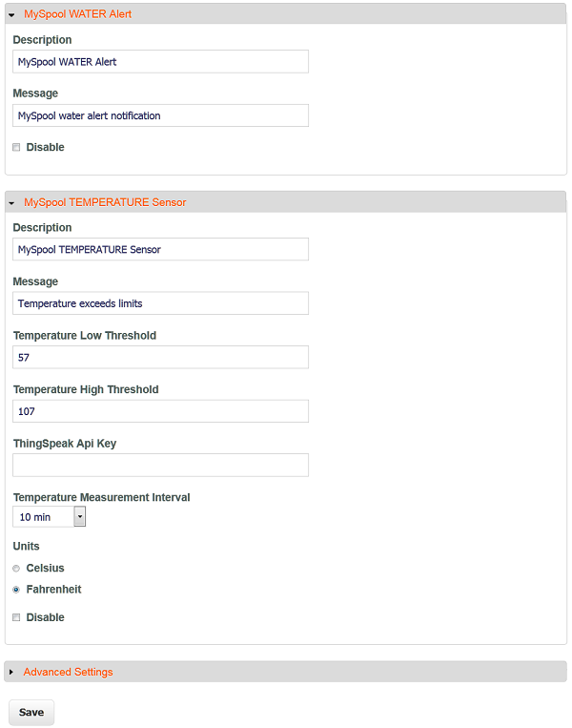Focus the TEMPERATURE Sensor Description field
The height and width of the screenshot is (728, 572).
pos(160,249)
